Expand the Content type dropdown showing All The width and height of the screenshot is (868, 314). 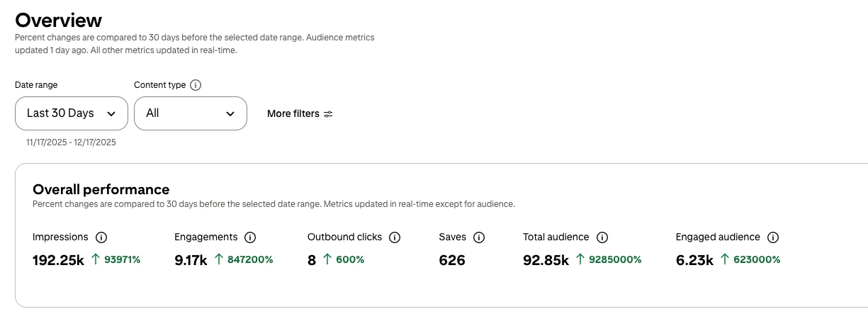(190, 113)
